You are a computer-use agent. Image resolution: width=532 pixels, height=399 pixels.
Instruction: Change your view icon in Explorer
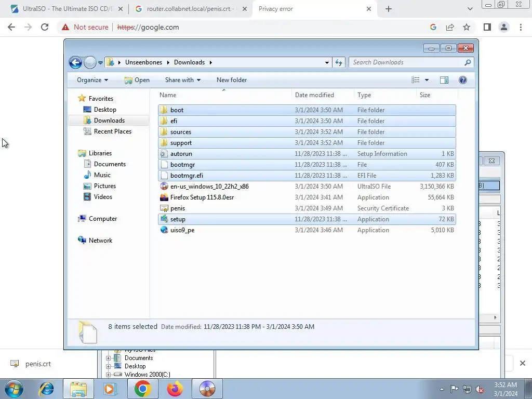415,80
